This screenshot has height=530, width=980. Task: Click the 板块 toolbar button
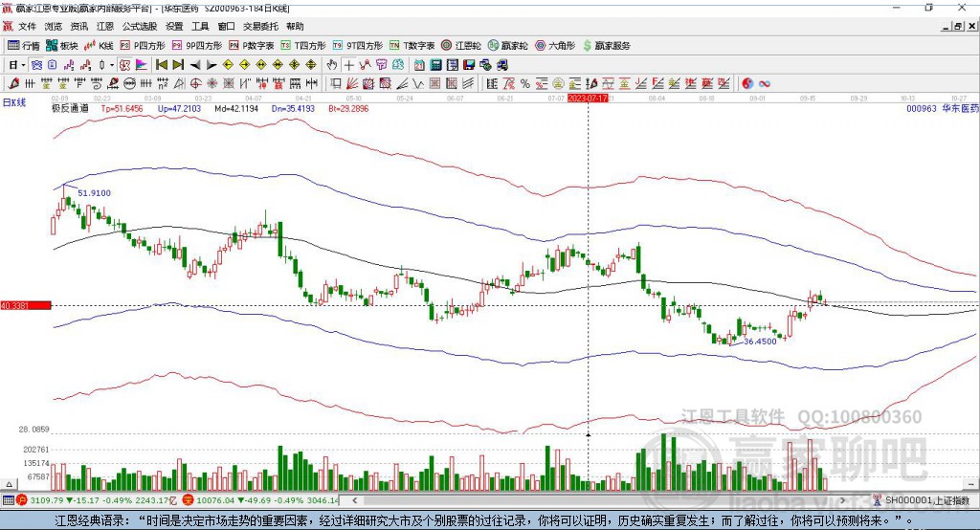click(62, 46)
